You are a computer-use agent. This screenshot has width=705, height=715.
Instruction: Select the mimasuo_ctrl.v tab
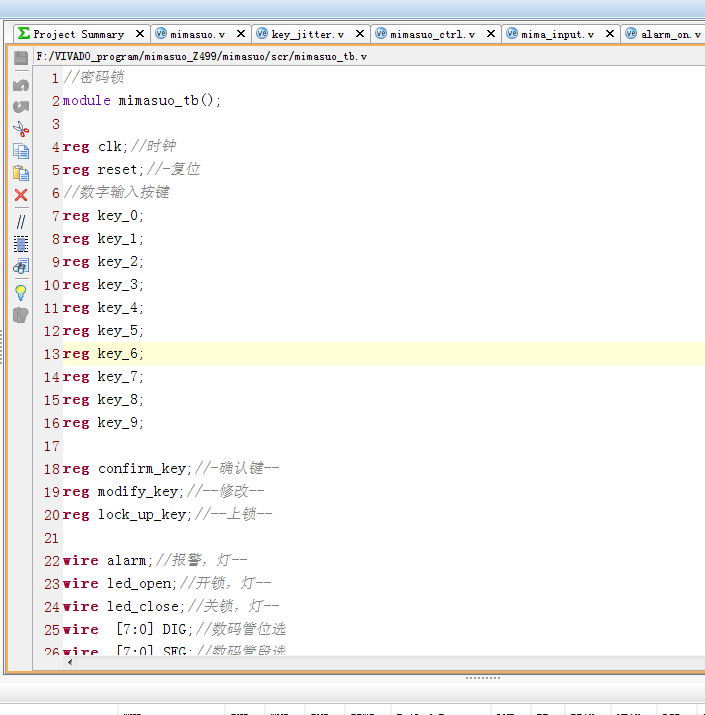pyautogui.click(x=426, y=34)
